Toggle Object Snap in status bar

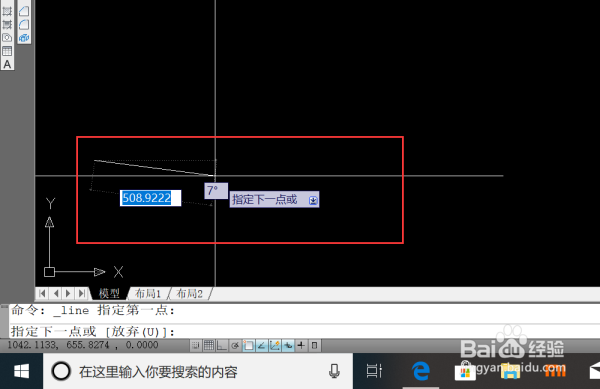pyautogui.click(x=248, y=346)
